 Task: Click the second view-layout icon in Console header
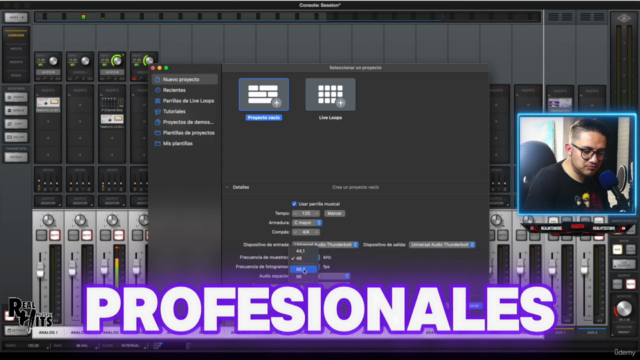567,17
